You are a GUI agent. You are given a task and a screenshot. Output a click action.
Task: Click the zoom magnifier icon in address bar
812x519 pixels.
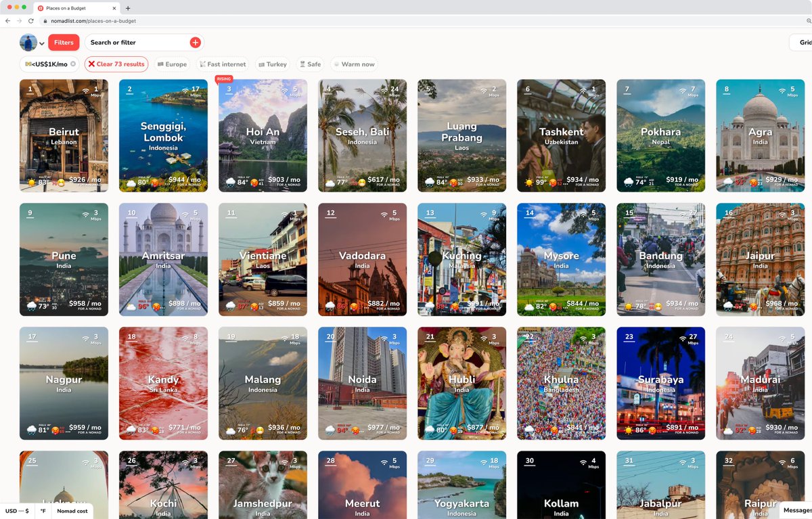[x=809, y=21]
